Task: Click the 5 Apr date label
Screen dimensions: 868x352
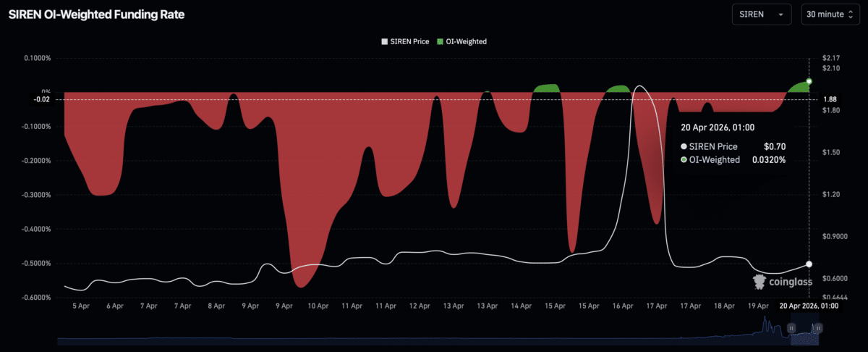Action: (80, 306)
